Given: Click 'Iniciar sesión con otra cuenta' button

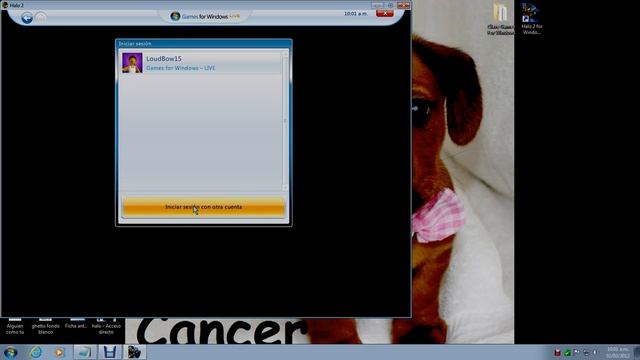Looking at the screenshot, I should 204,207.
